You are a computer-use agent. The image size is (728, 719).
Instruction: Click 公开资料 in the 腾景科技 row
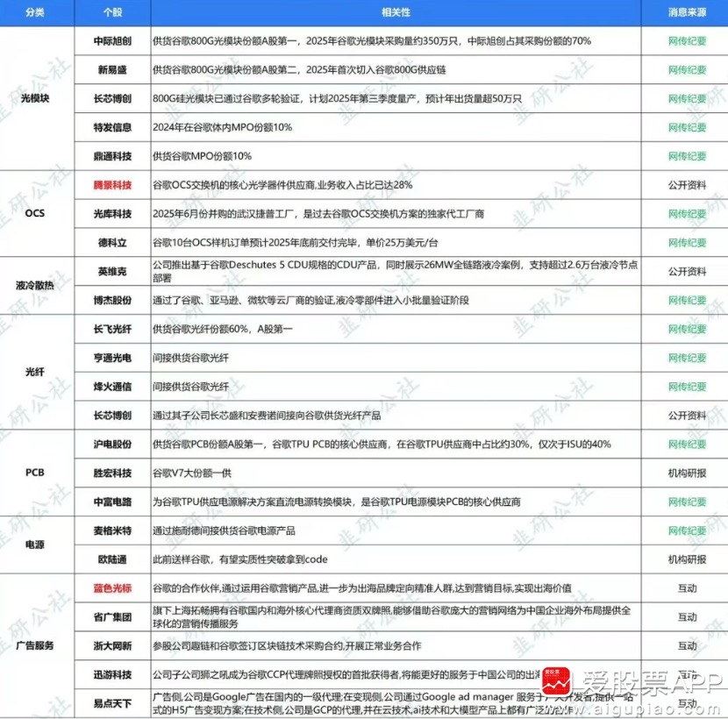687,185
